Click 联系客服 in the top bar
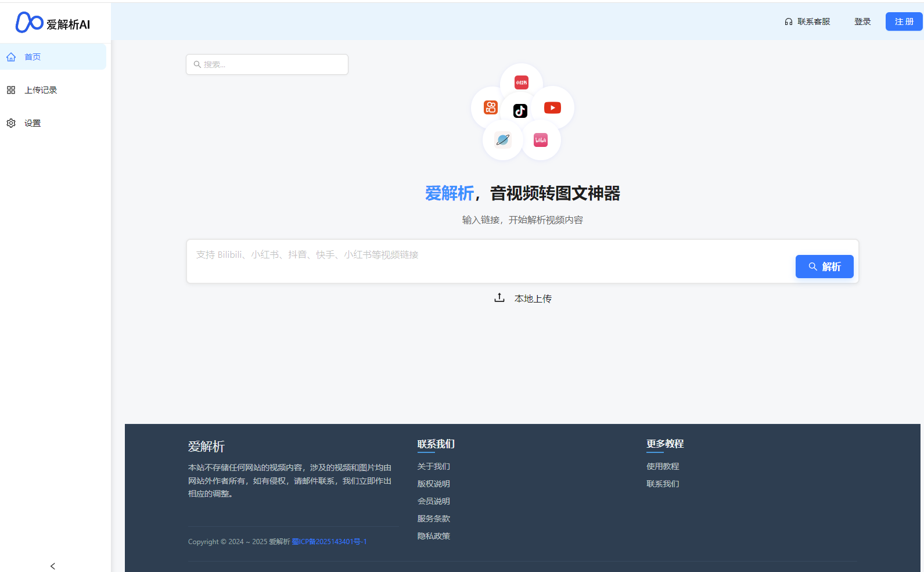The height and width of the screenshot is (572, 924). click(814, 21)
